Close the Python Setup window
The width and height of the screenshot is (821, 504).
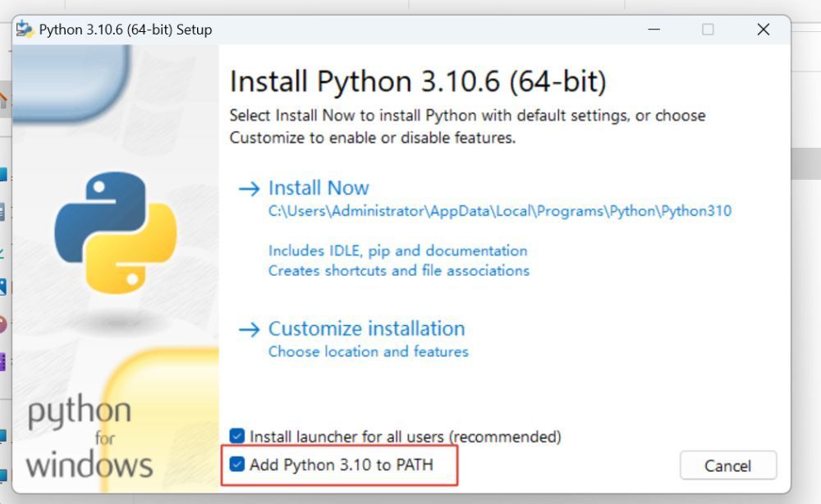tap(764, 30)
